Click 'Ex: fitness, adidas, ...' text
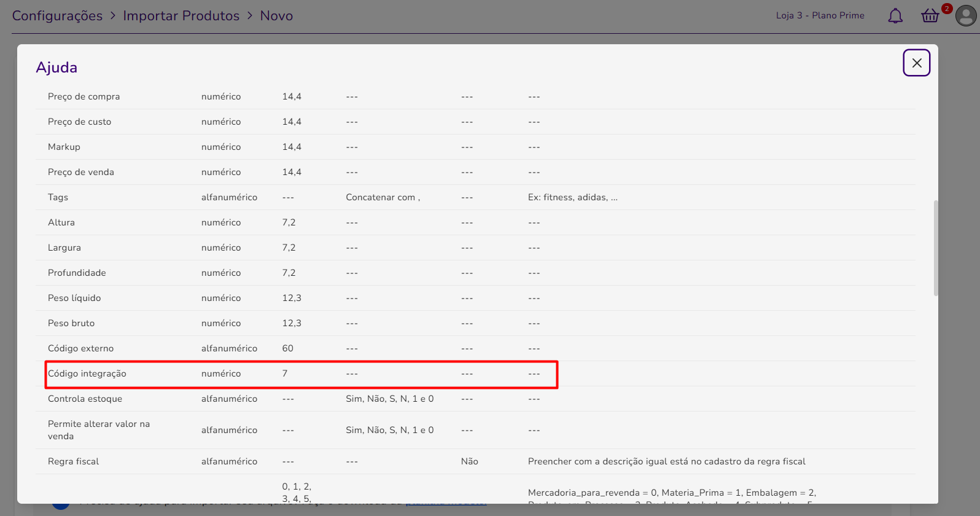Image resolution: width=980 pixels, height=516 pixels. pos(573,197)
